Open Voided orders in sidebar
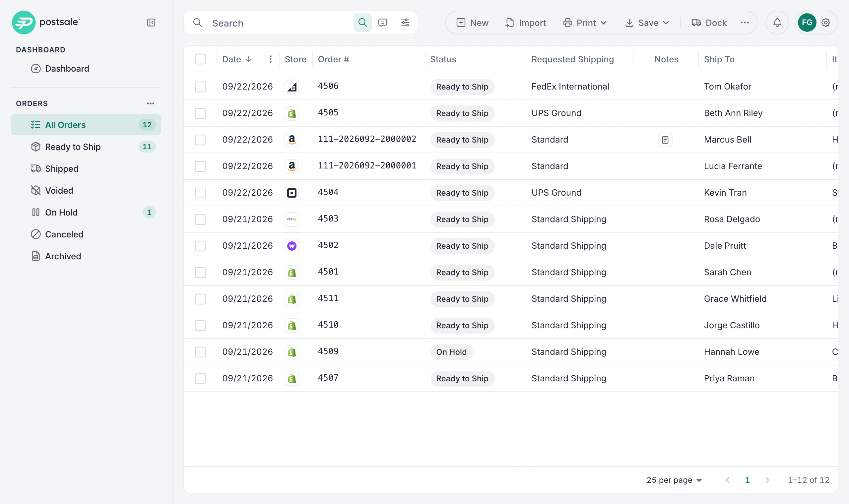Viewport: 849px width, 504px height. [x=86, y=191]
